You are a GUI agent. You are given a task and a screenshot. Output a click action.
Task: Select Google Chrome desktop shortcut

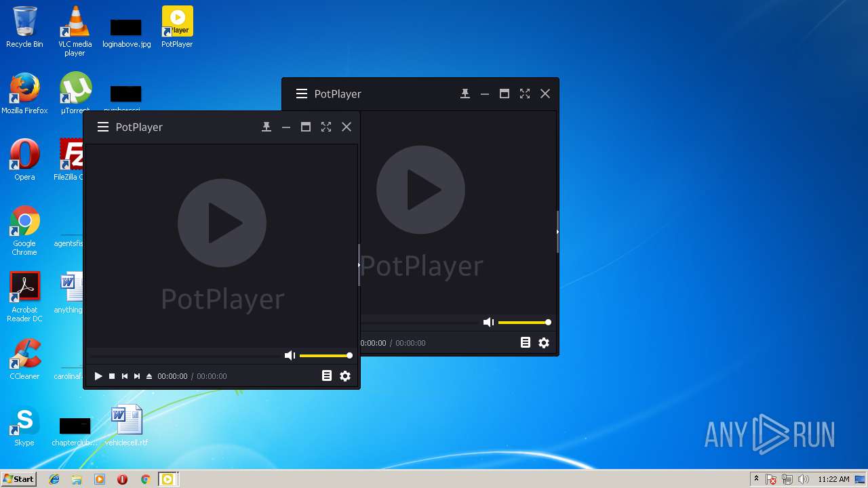(24, 230)
